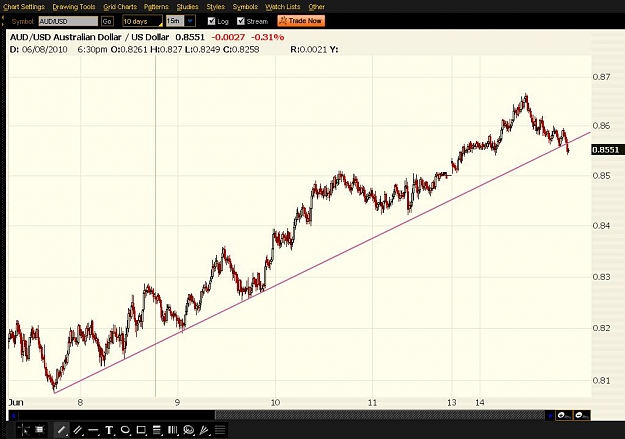Click the C:0.8258 close value readout
Image resolution: width=625 pixels, height=439 pixels.
tap(241, 49)
